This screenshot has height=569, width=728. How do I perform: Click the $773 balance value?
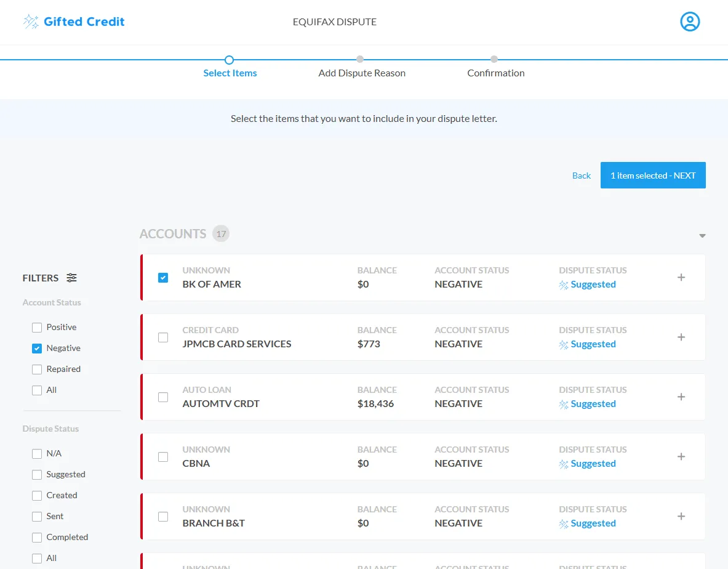point(369,344)
